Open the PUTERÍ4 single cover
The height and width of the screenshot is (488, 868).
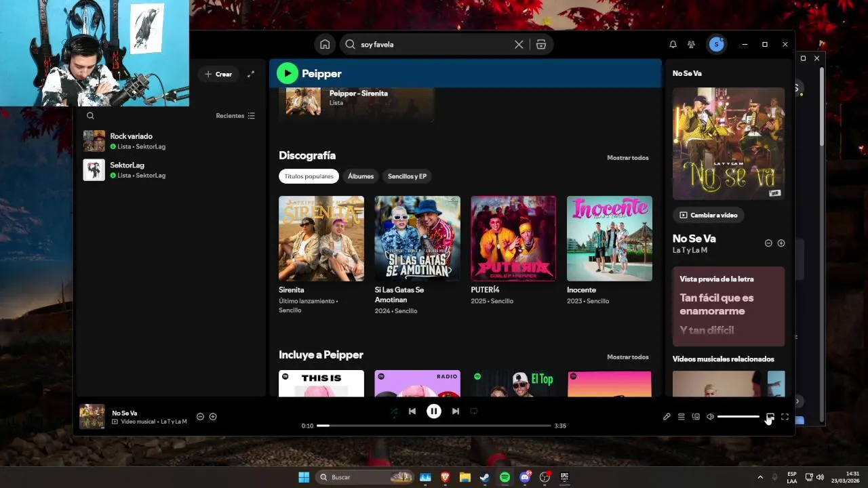click(x=513, y=239)
